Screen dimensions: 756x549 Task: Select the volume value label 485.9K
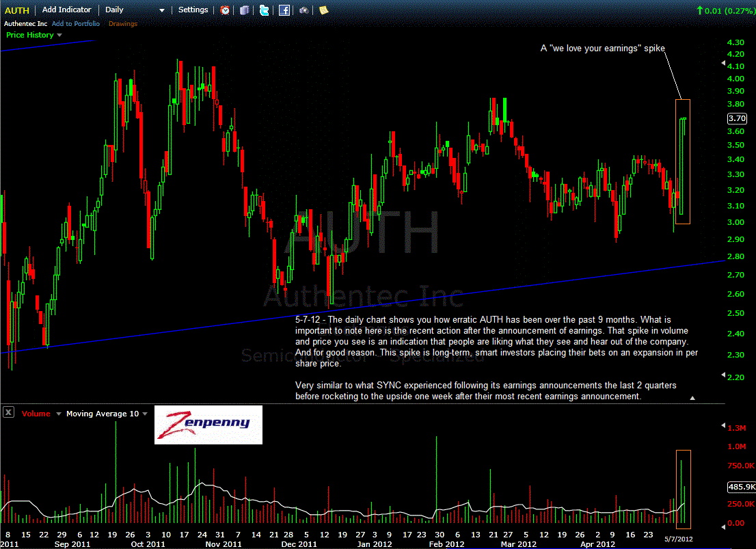742,487
